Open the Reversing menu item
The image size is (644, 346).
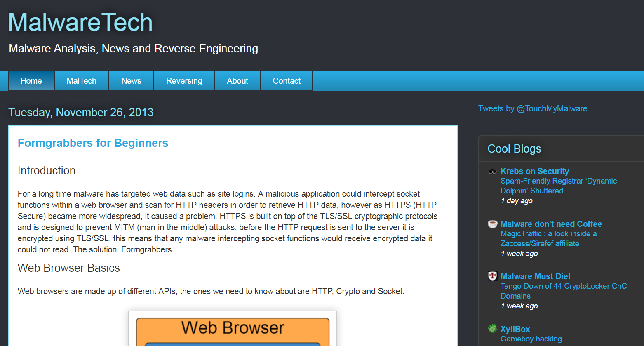click(x=184, y=81)
